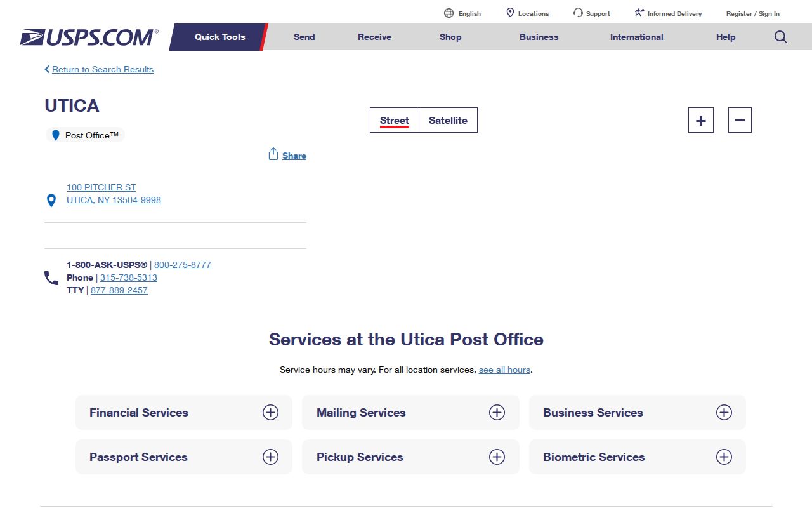Click the USPS.com logo
Screen dimensions: 812x508
[89, 37]
